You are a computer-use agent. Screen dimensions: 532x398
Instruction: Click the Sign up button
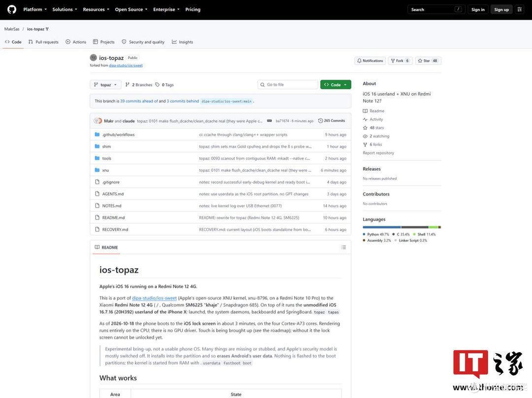(x=501, y=9)
